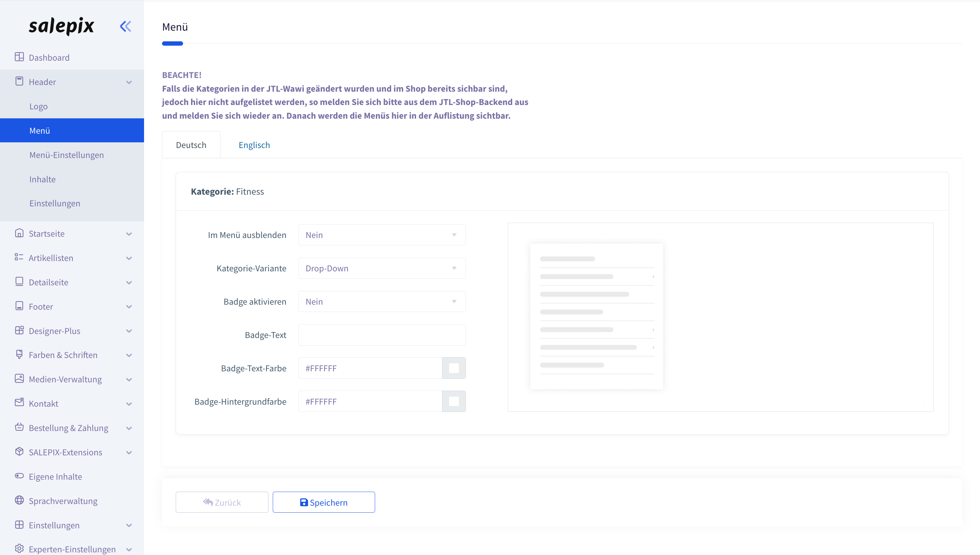Open the Kategorie-Variante dropdown
Image resolution: width=980 pixels, height=555 pixels.
[382, 268]
